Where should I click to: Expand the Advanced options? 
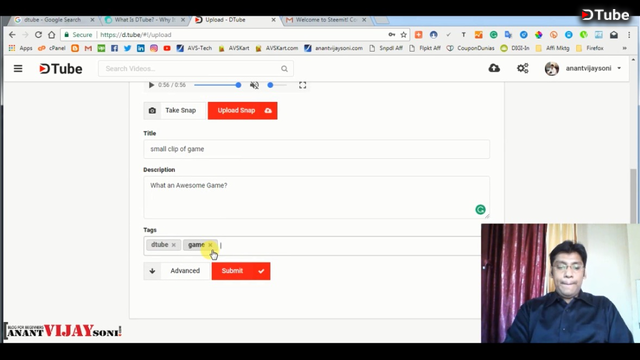coord(177,271)
